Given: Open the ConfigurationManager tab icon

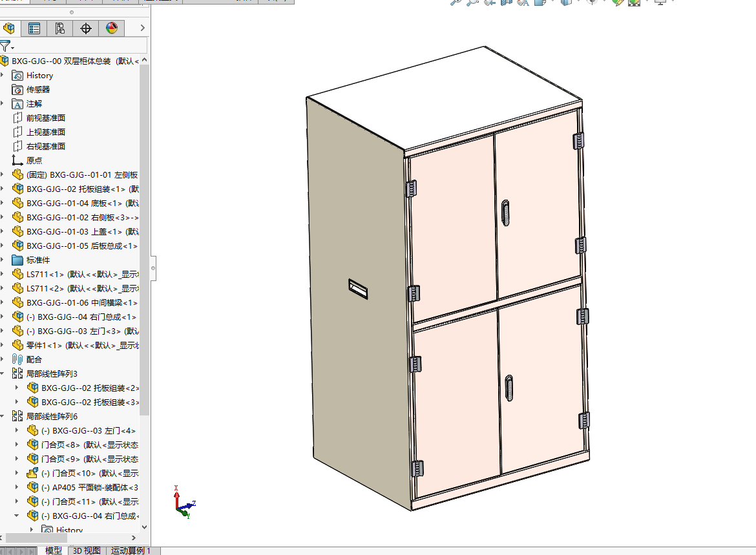Looking at the screenshot, I should tap(60, 28).
